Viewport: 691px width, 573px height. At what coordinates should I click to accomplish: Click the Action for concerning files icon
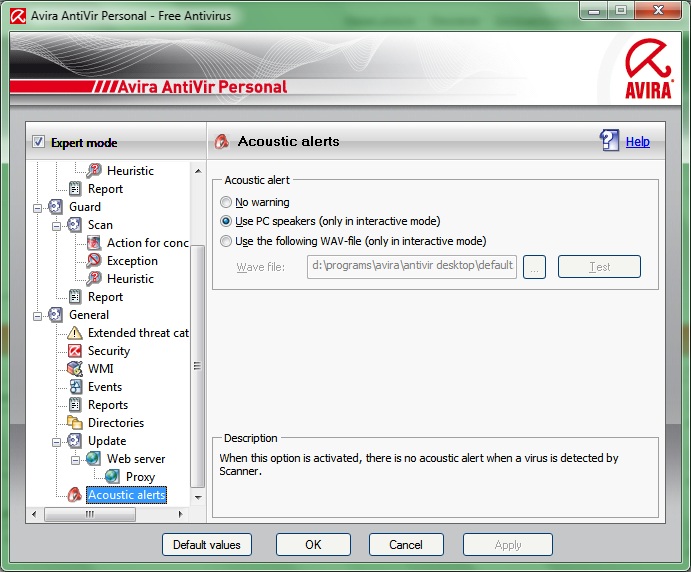(94, 242)
